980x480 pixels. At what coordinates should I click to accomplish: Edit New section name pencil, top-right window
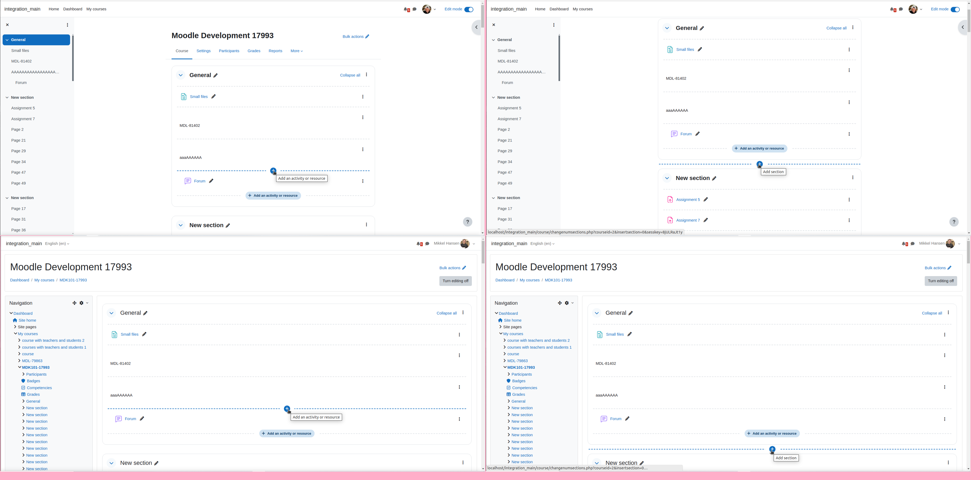click(x=714, y=178)
